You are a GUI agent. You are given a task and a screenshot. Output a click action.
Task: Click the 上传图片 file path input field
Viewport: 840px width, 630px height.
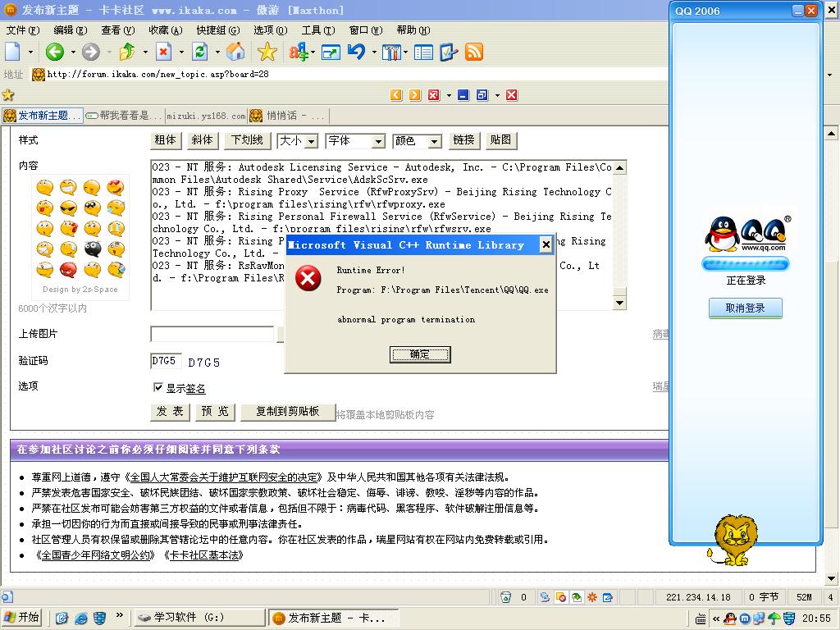click(212, 334)
